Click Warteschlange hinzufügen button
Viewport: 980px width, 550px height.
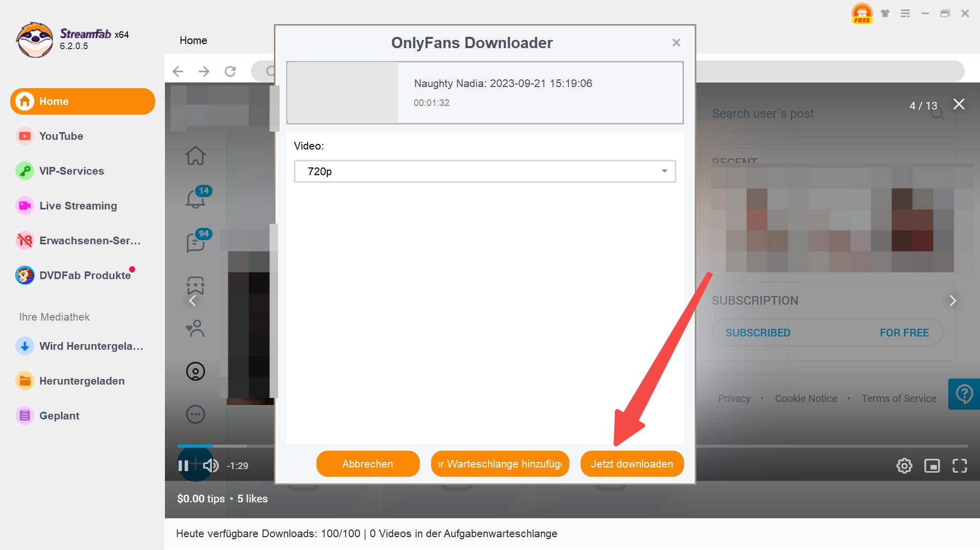click(500, 464)
